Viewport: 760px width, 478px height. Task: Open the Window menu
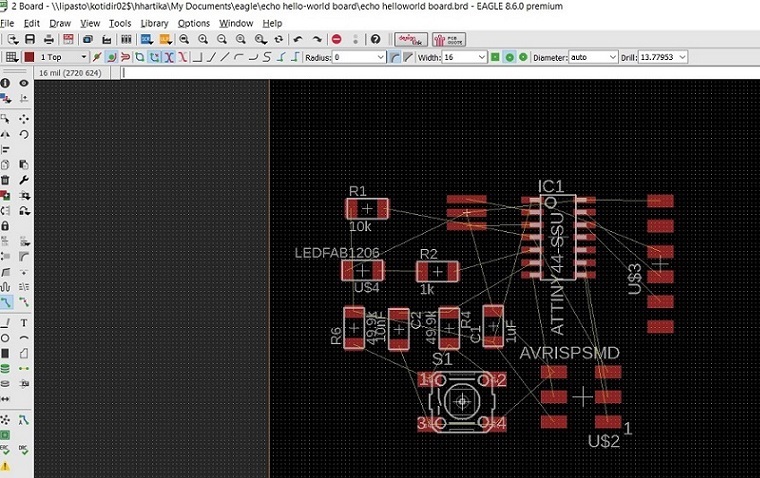coord(236,23)
